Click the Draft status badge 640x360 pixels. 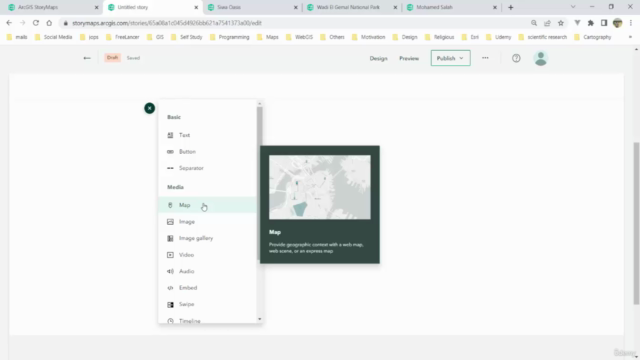[112, 58]
